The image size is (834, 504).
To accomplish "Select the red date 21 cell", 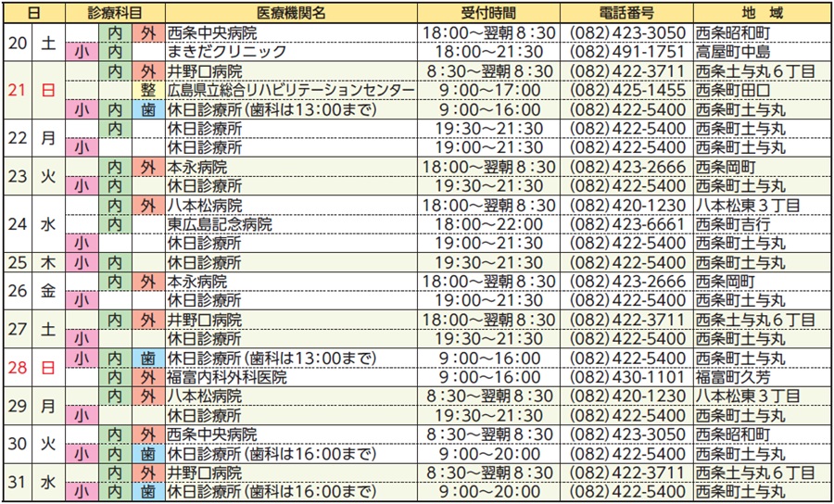I will tap(19, 90).
